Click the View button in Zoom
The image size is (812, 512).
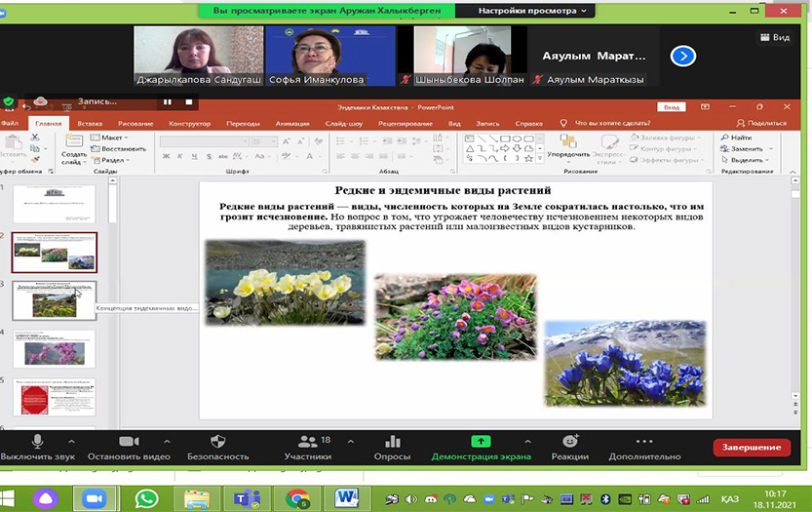tap(775, 37)
